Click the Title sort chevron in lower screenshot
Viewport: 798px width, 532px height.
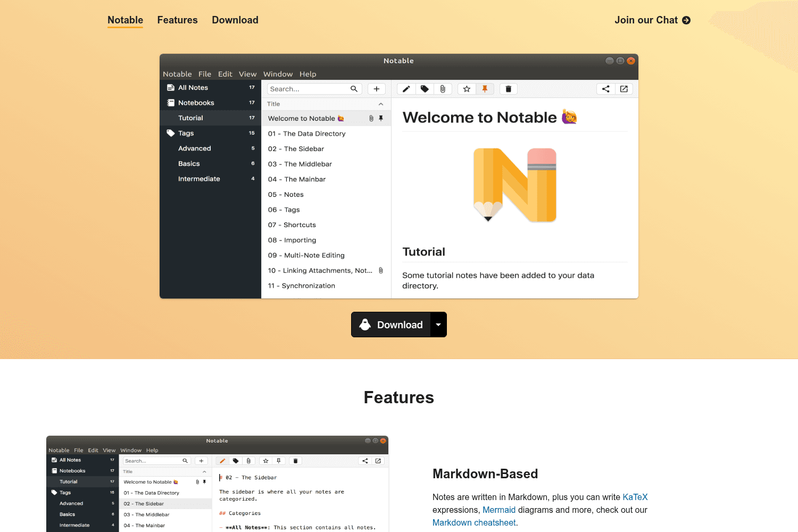(x=204, y=472)
